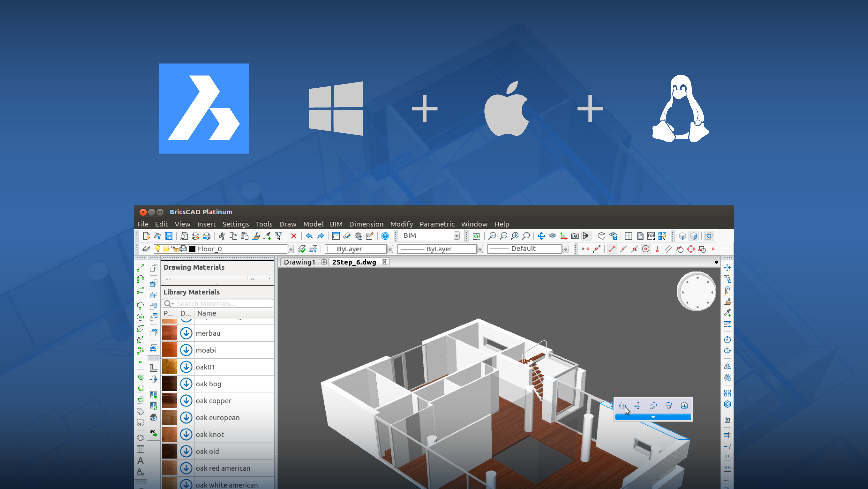The image size is (868, 489).
Task: Click the Zoom In magnifier icon
Action: [x=492, y=236]
